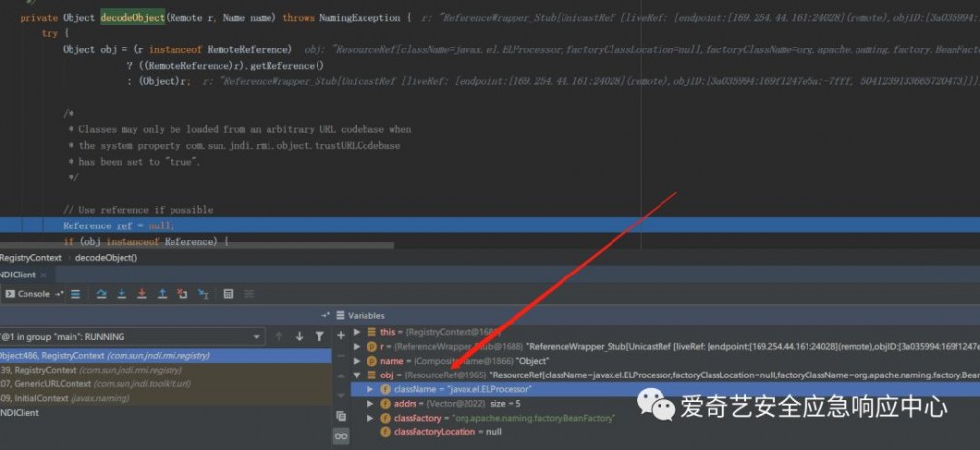This screenshot has height=450, width=980.
Task: Click the Step Out debugger icon
Action: click(x=162, y=294)
